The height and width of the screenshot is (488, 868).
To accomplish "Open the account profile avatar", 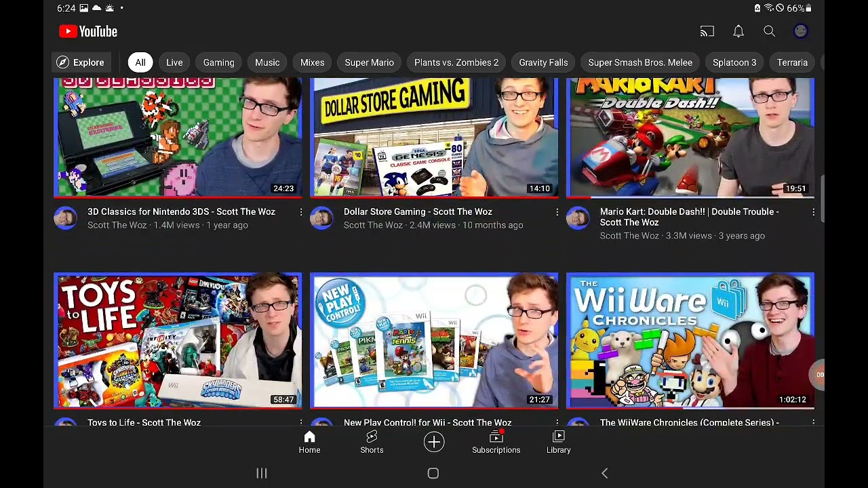I will 801,31.
